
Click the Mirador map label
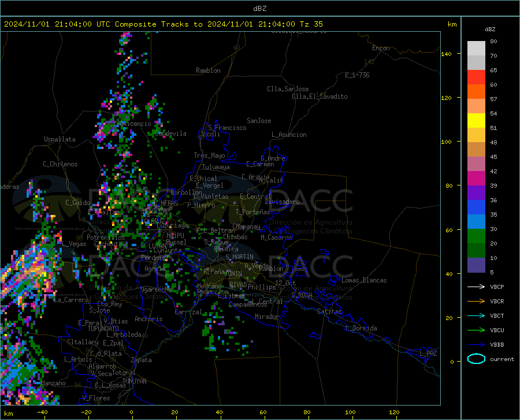266,317
